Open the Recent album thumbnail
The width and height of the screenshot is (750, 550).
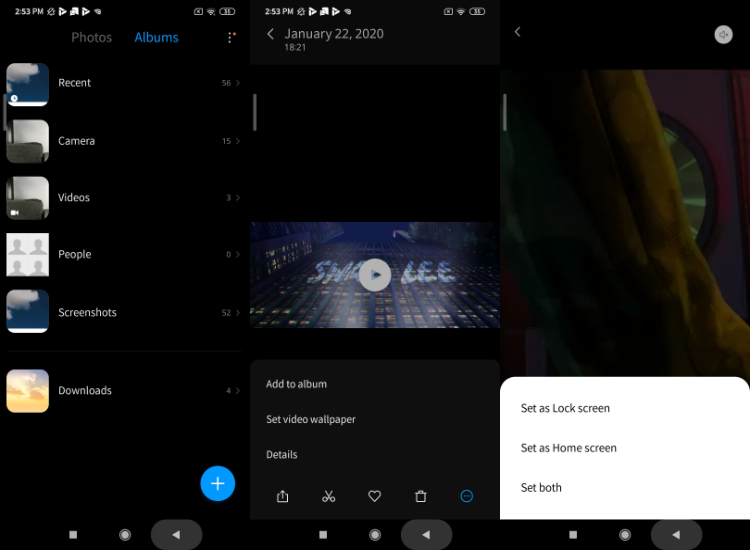[x=28, y=85]
